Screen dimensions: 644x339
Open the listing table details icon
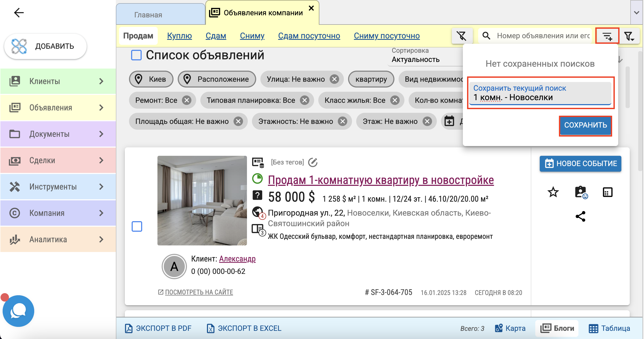[607, 192]
